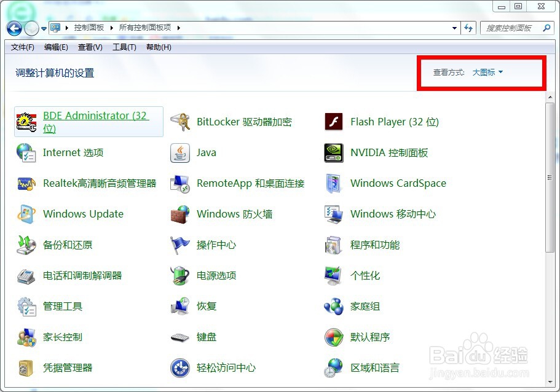Expand the address bar history dropdown arrow
The height and width of the screenshot is (392, 560).
pyautogui.click(x=454, y=28)
